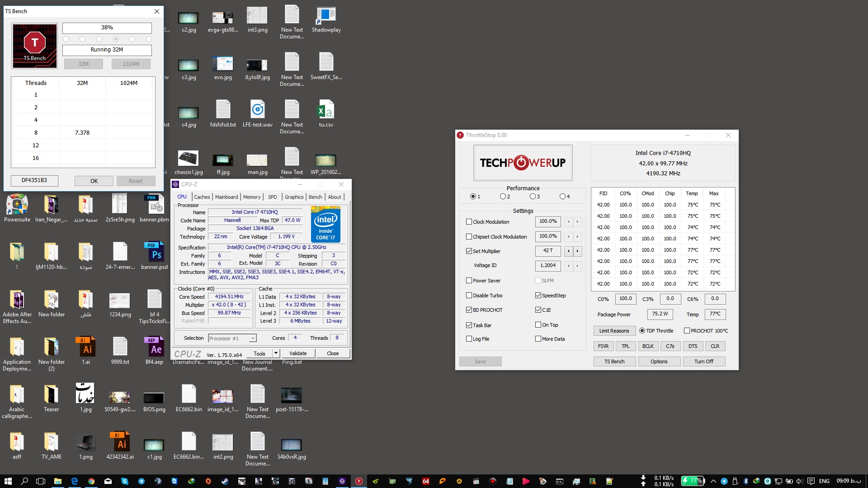
Task: Decrease Clock Modulation with left arrow
Action: [569, 222]
